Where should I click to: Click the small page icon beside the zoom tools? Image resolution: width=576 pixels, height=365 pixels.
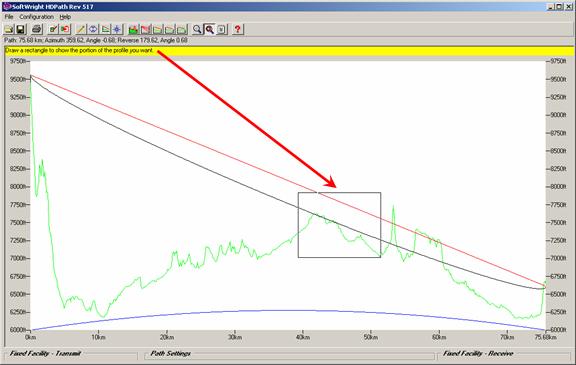coord(222,29)
